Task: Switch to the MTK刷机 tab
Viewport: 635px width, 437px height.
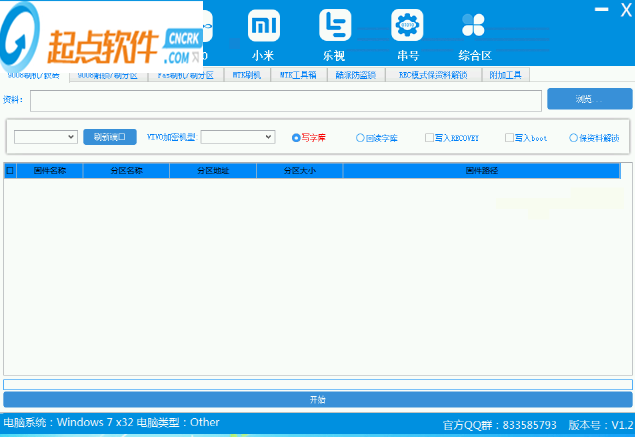Action: 247,75
